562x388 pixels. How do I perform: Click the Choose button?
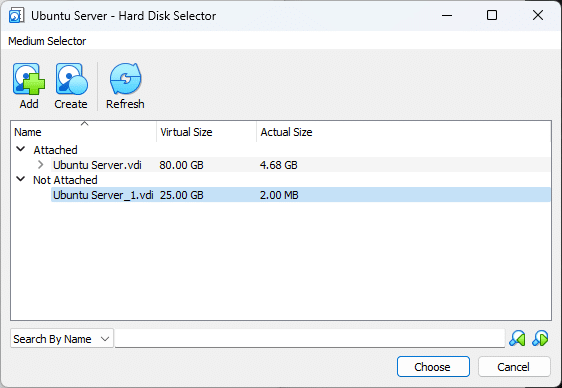point(433,367)
